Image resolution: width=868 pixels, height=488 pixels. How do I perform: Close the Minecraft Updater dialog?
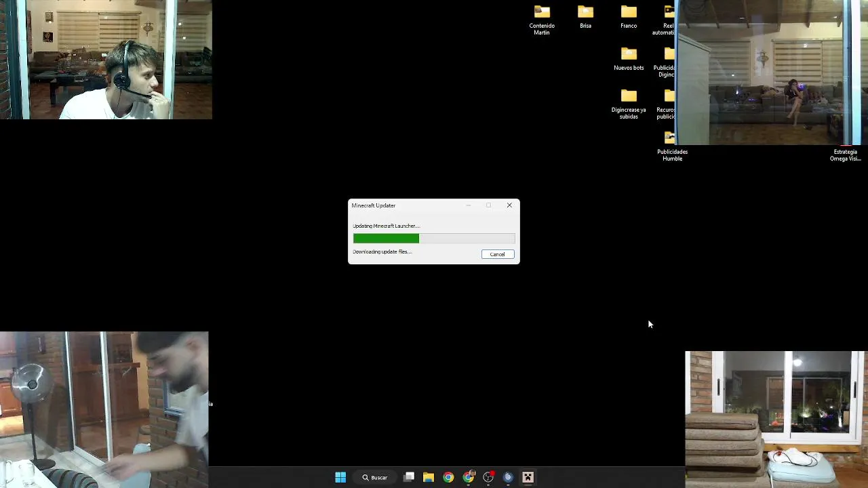tap(509, 205)
